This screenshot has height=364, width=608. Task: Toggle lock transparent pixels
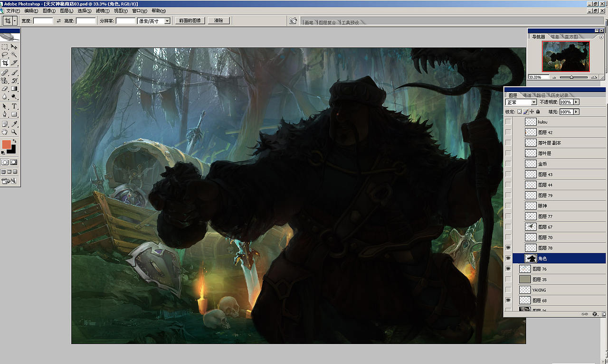[x=519, y=112]
